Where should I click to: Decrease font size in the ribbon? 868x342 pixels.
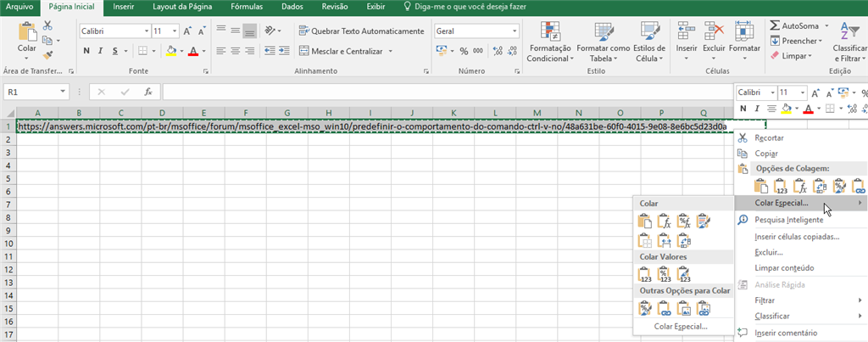pyautogui.click(x=202, y=31)
